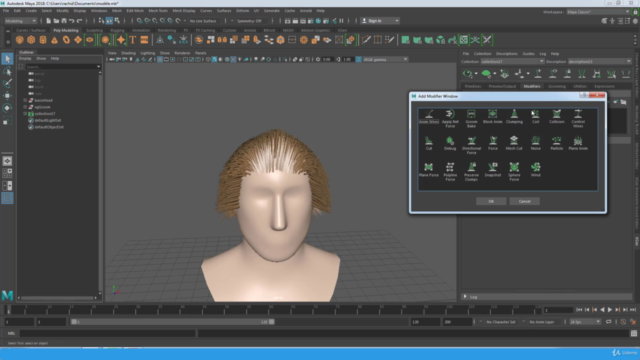Cancel the Add Modifier Window

[x=524, y=201]
